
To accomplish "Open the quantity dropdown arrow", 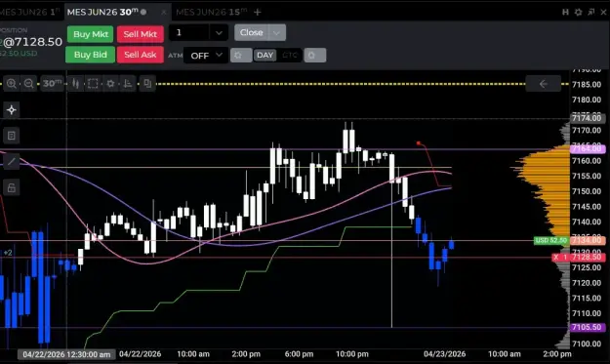I will pos(219,33).
